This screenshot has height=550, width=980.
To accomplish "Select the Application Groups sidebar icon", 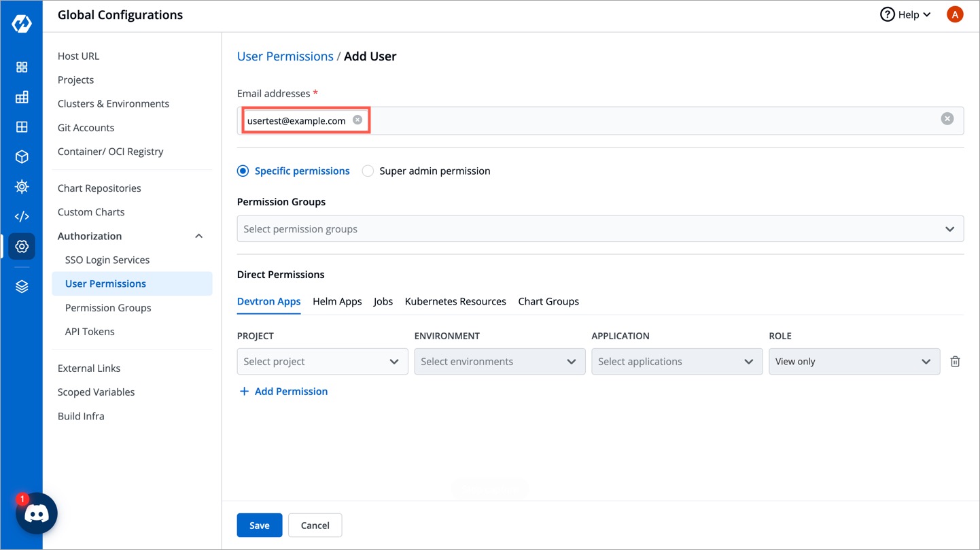I will click(x=22, y=126).
